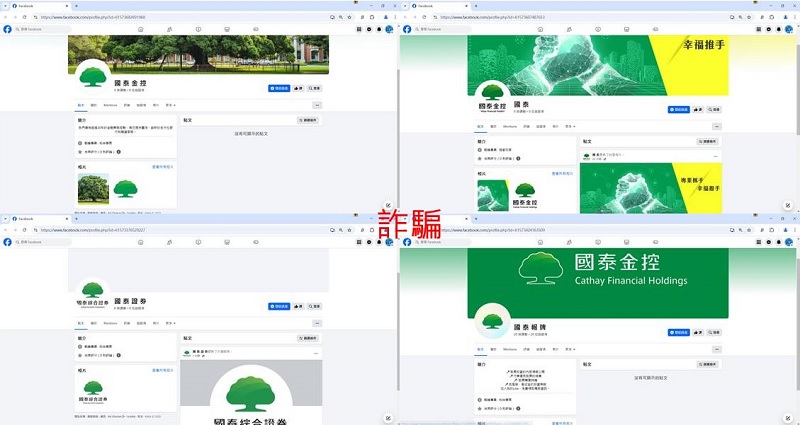800x425 pixels.
Task: Select 相片 tab on the 國泰報牌 page
Action: point(556,349)
